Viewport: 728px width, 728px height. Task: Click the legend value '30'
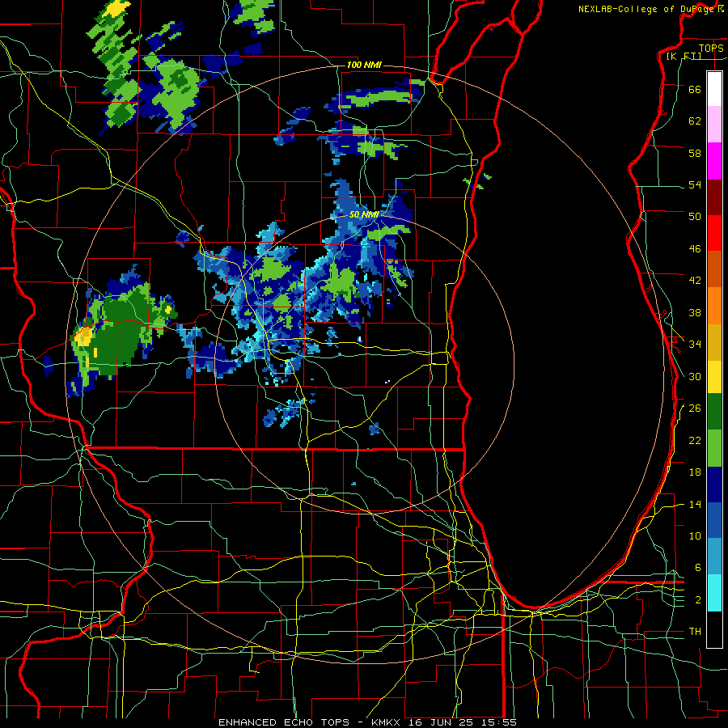click(695, 376)
